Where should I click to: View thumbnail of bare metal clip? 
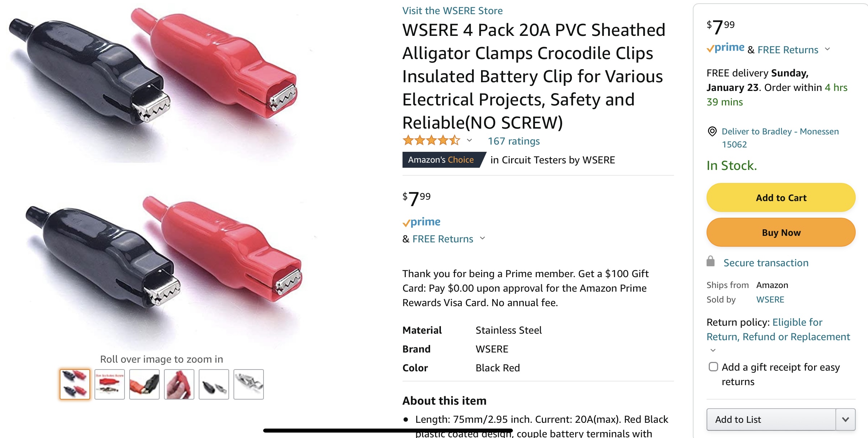pos(249,384)
